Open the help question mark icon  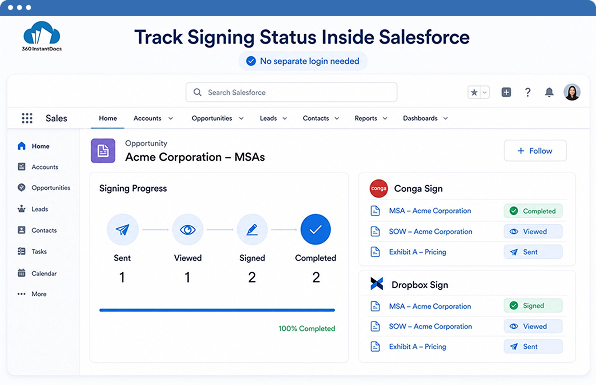tap(528, 92)
